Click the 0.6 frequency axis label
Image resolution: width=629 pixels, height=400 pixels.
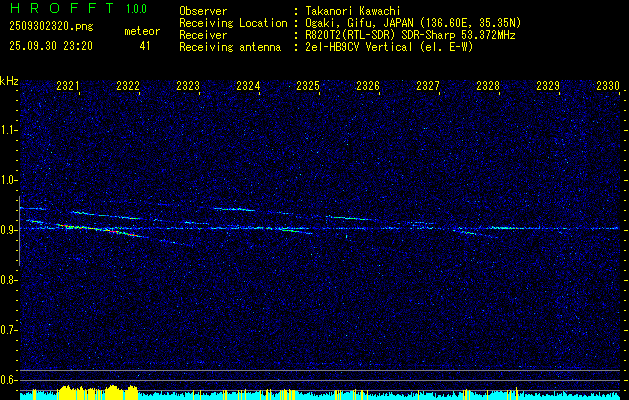pos(10,380)
